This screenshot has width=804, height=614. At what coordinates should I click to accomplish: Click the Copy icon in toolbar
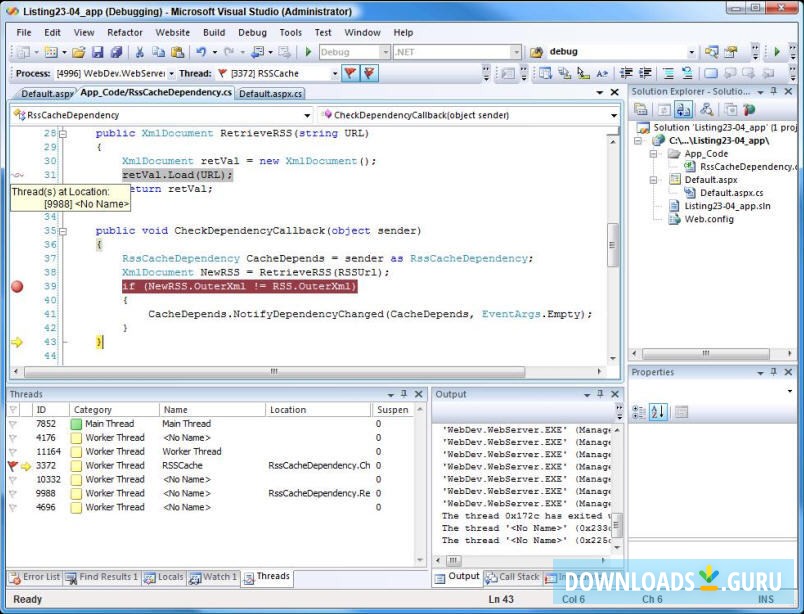click(158, 52)
